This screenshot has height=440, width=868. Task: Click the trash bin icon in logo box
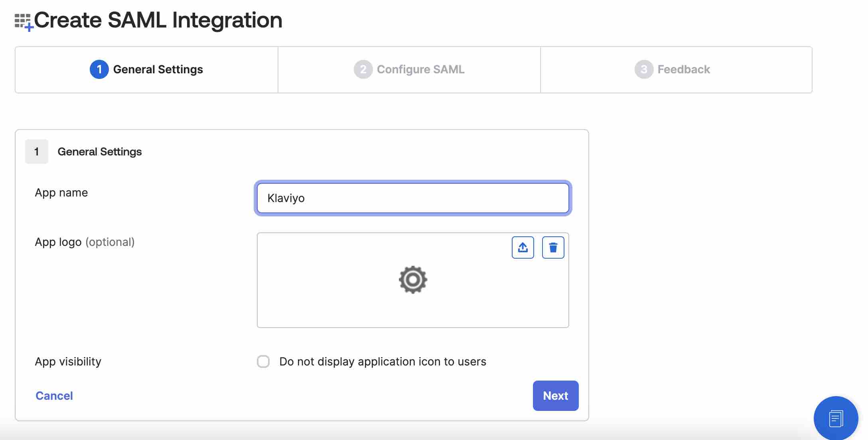pyautogui.click(x=552, y=247)
